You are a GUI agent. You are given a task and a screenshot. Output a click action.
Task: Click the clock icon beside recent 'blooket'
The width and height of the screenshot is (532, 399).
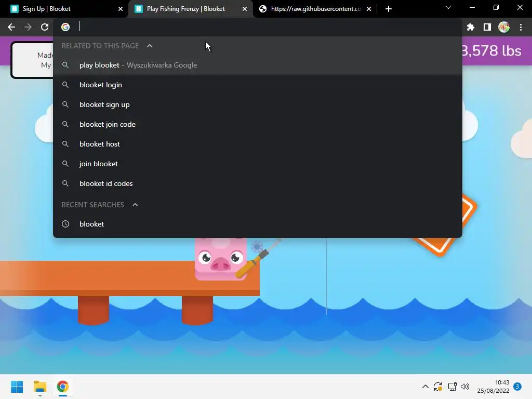click(65, 224)
